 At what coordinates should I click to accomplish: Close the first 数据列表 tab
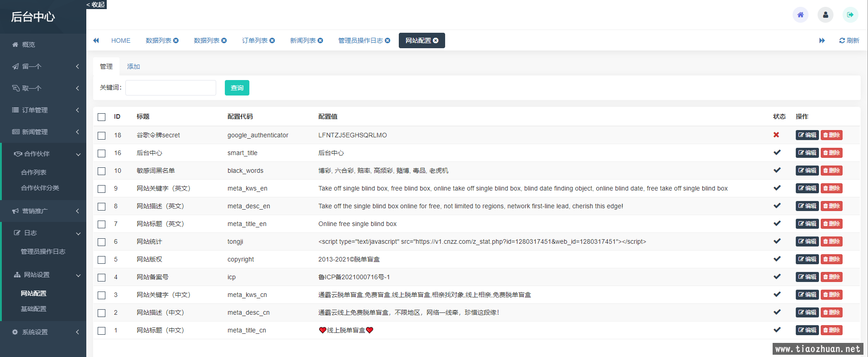pyautogui.click(x=176, y=40)
